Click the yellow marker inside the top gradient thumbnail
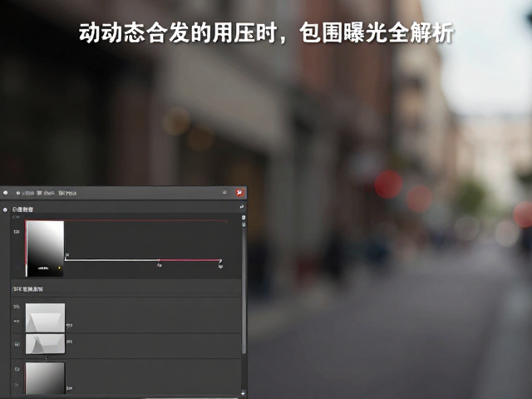This screenshot has height=399, width=532. [59, 268]
